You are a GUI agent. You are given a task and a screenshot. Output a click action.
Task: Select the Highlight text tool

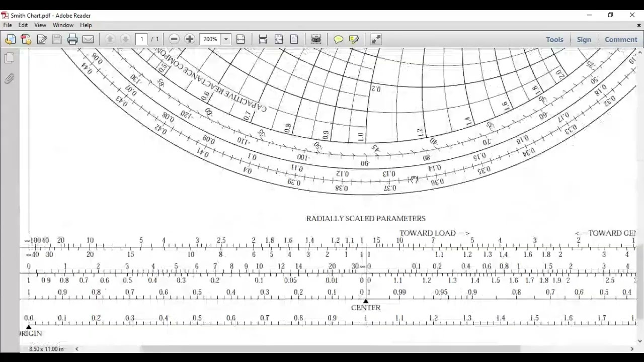click(354, 39)
